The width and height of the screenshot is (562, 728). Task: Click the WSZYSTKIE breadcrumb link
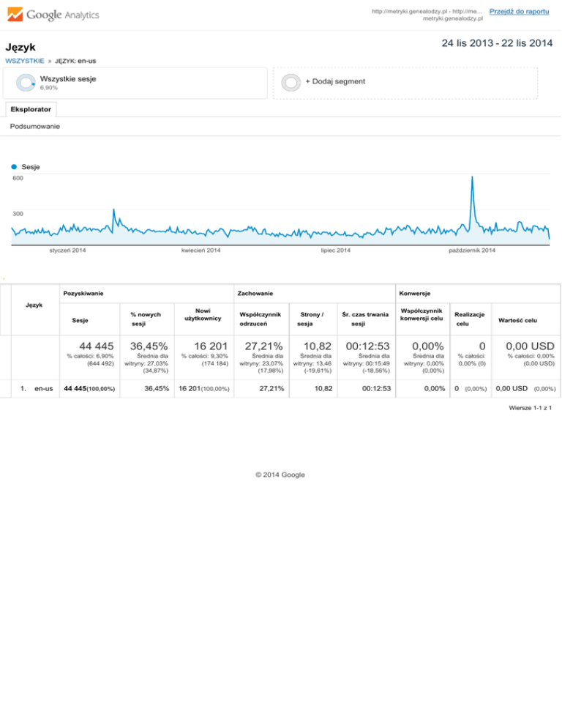click(x=24, y=60)
